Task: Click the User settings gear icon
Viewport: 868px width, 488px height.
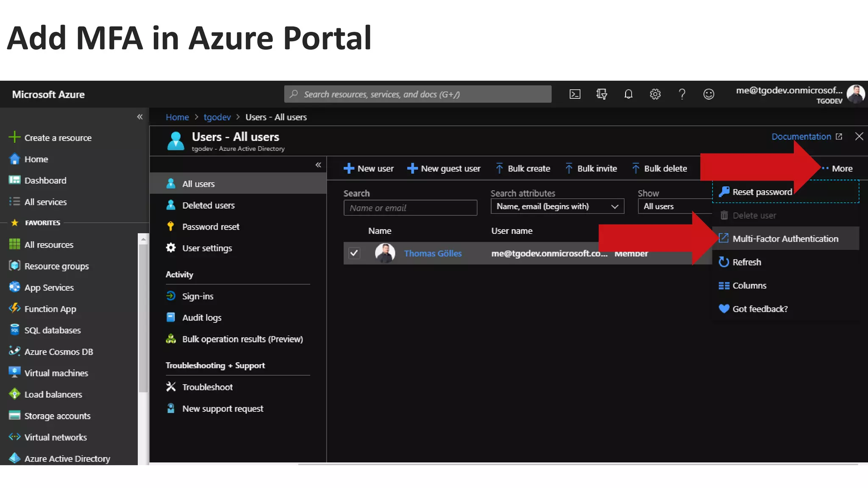Action: click(x=171, y=248)
